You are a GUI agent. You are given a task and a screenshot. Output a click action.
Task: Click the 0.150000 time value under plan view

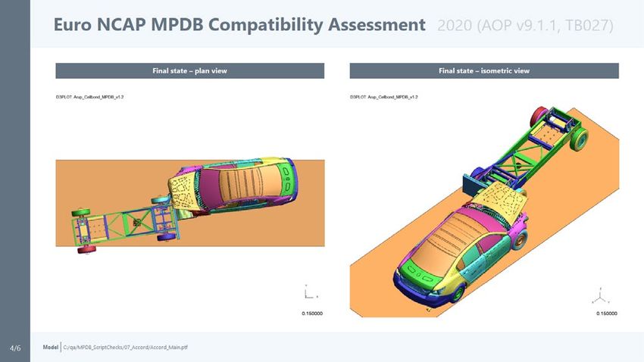point(312,314)
